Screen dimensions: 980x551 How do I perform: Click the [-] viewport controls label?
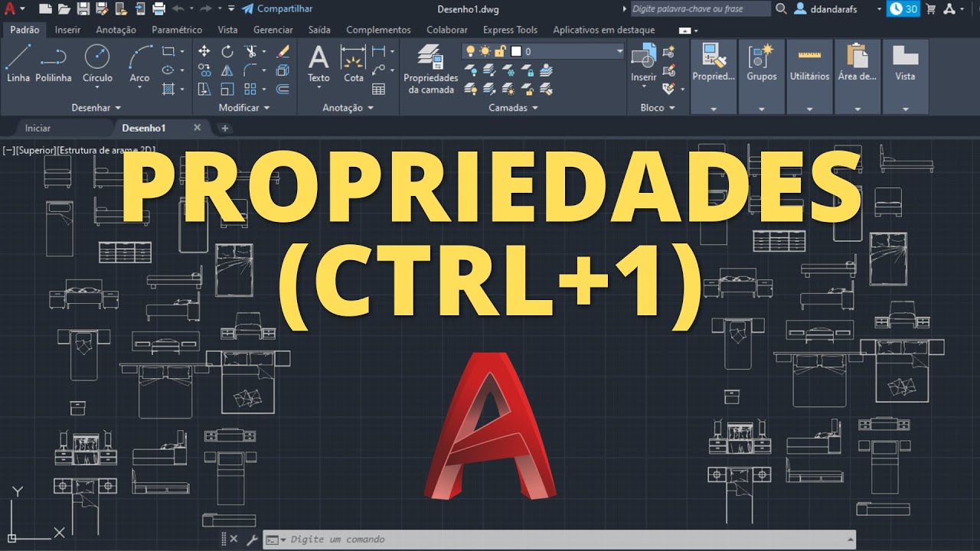pos(8,150)
